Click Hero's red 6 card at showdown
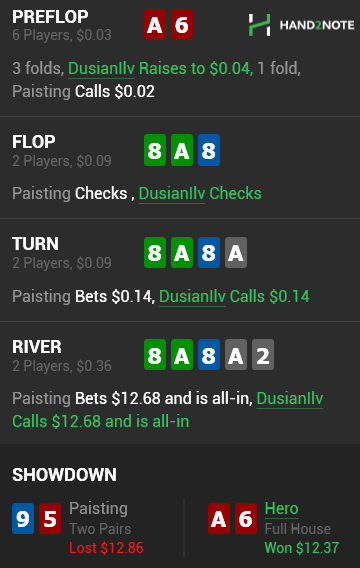The height and width of the screenshot is (568, 360). coord(246,518)
